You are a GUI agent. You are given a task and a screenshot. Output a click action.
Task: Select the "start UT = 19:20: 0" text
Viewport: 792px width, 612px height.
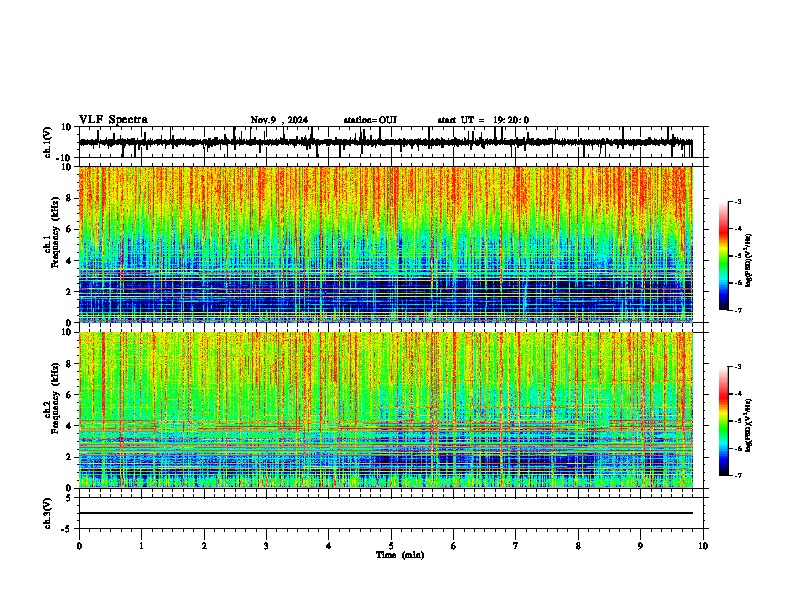[483, 120]
